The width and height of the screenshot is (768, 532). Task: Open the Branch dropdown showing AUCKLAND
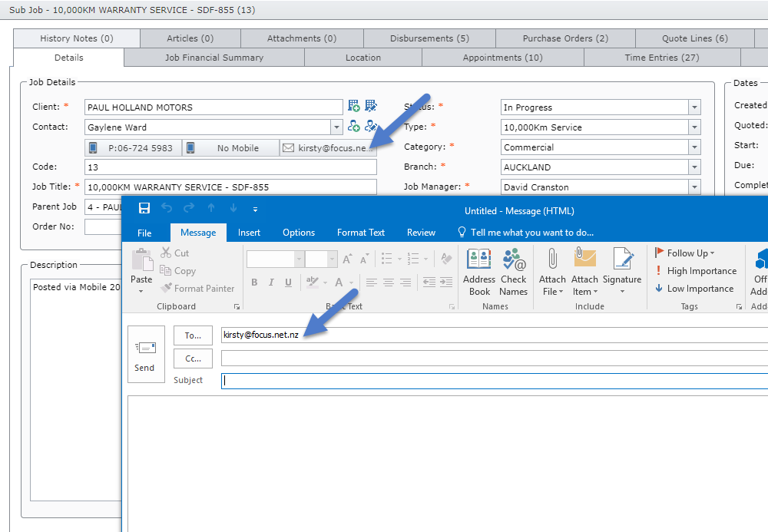(694, 167)
